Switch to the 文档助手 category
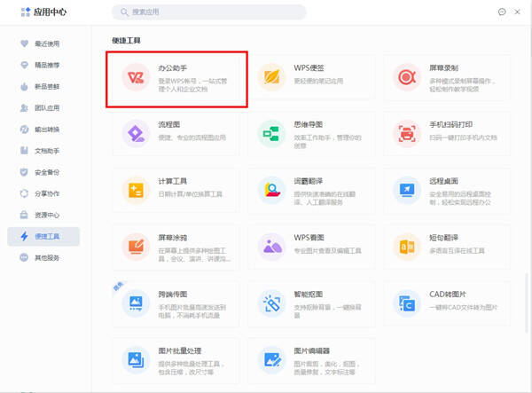The image size is (532, 393). (x=43, y=151)
